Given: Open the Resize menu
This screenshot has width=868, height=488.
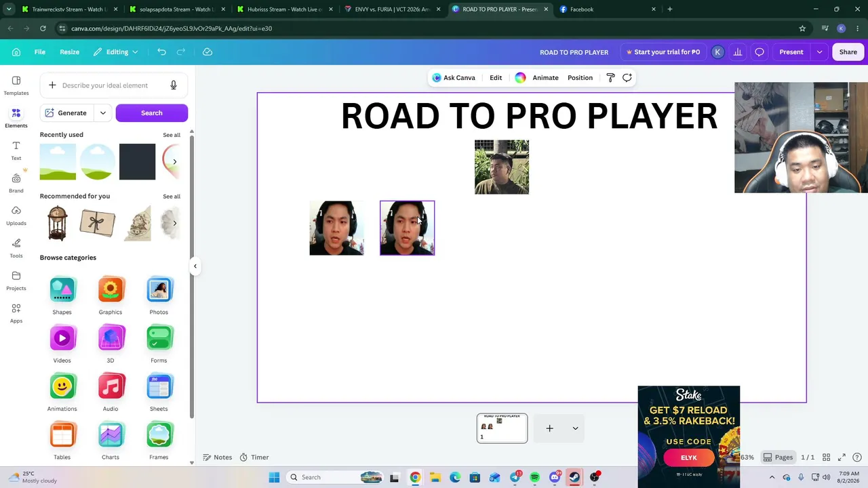Looking at the screenshot, I should (x=69, y=52).
